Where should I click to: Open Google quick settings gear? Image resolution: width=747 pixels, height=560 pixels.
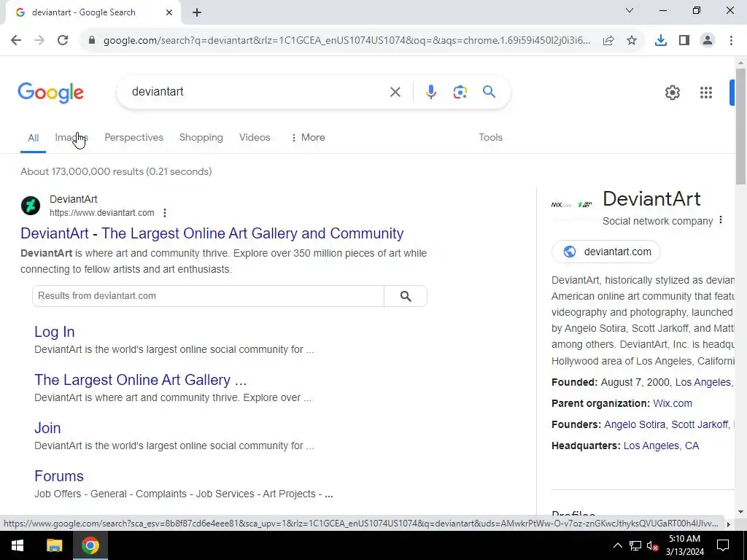[672, 93]
